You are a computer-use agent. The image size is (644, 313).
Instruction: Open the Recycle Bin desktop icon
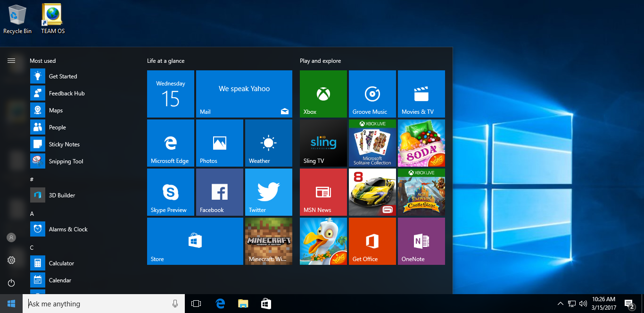point(17,19)
